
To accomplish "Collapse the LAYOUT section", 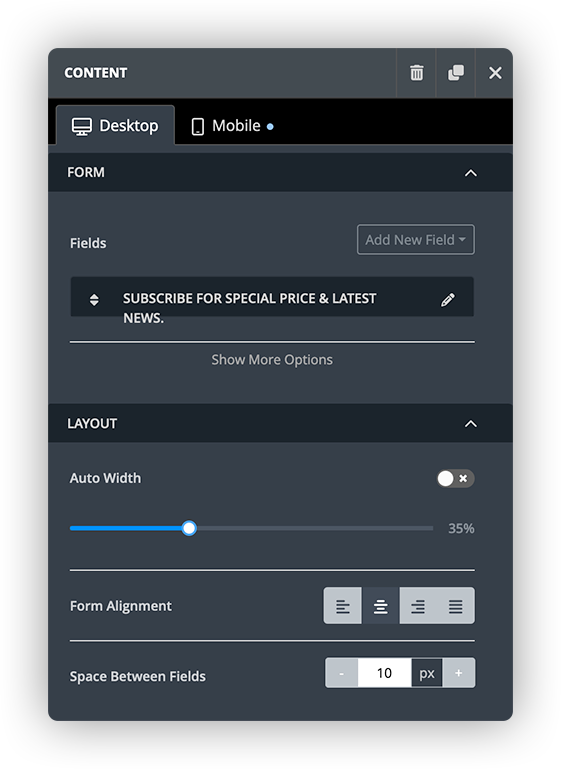I will pos(470,424).
